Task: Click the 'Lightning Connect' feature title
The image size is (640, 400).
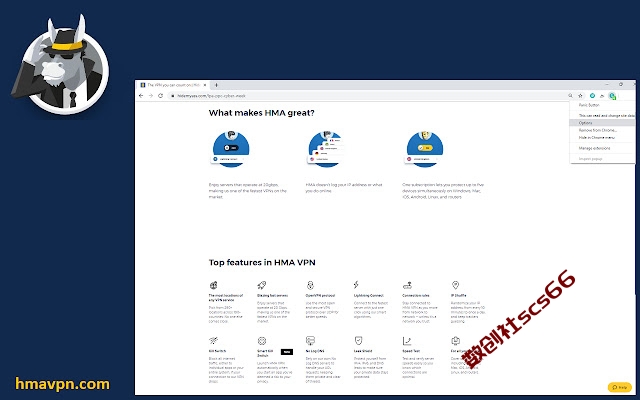Action: click(369, 296)
